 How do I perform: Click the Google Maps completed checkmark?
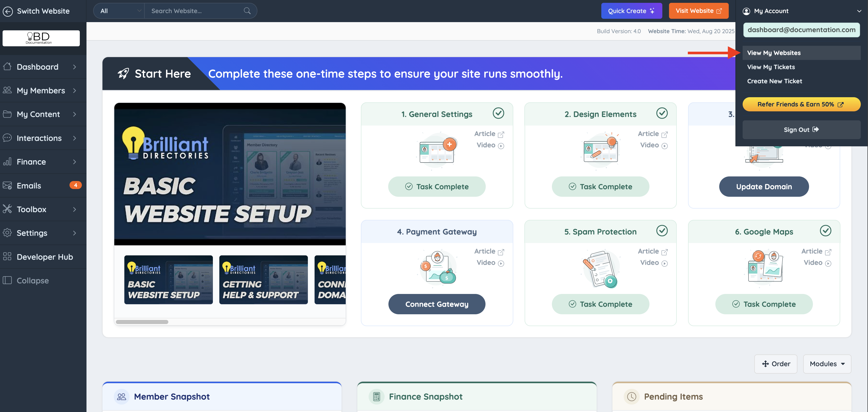pos(825,231)
